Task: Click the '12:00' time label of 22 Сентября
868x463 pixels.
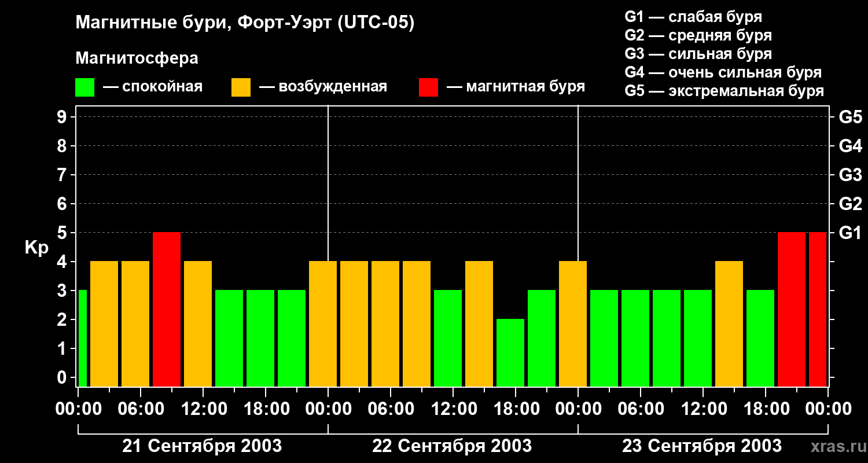Action: (453, 410)
